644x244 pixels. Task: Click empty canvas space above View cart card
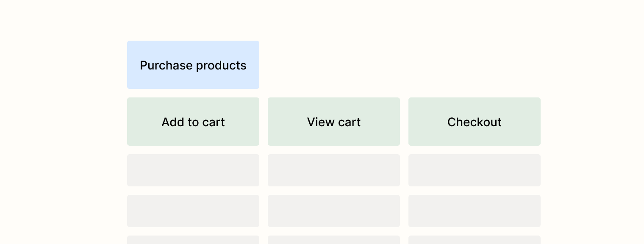point(334,65)
